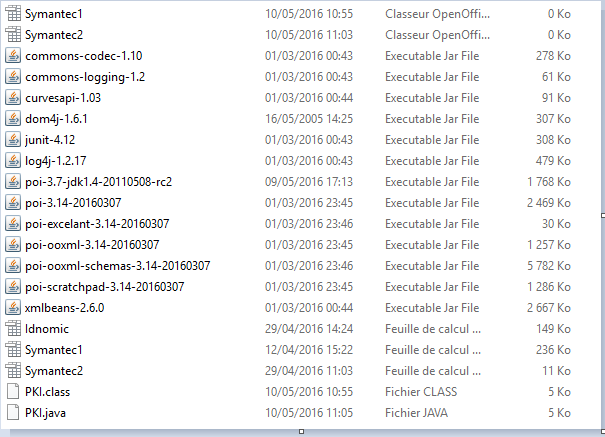Screen dimensions: 605x437
Task: Click the commons-logging-1.2 file name
Action: (x=85, y=77)
